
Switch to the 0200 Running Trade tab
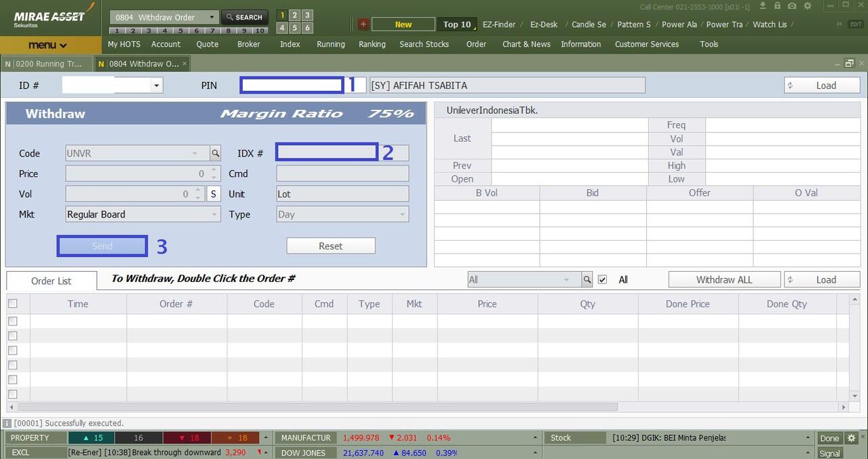pyautogui.click(x=46, y=64)
